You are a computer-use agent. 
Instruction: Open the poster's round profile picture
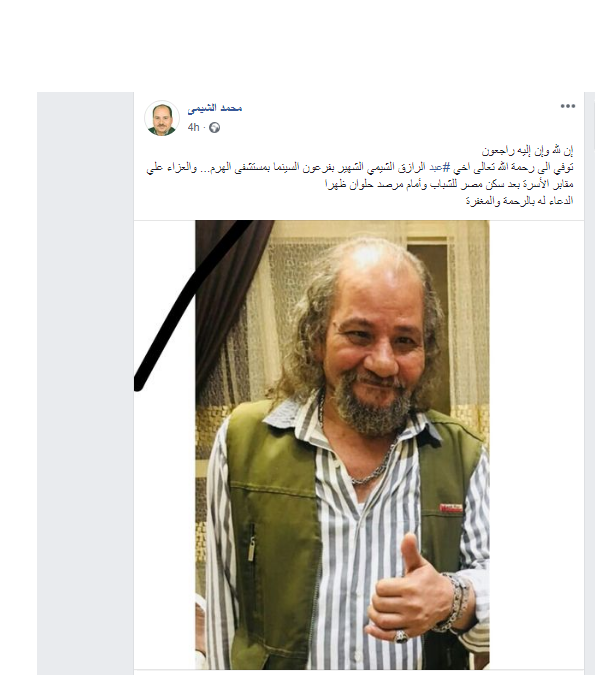coord(162,118)
